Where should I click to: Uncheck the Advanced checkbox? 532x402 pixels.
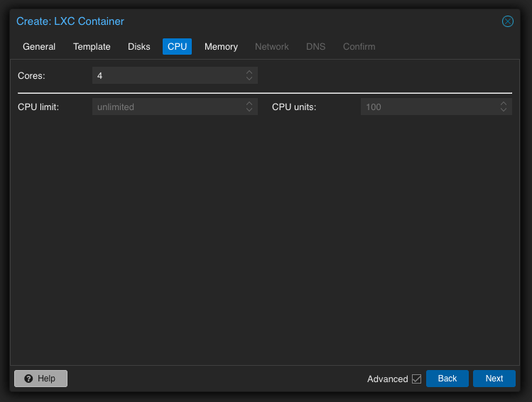point(416,379)
